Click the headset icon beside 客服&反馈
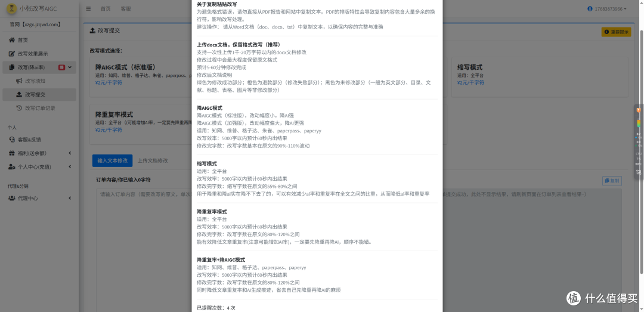Image resolution: width=644 pixels, height=312 pixels. pyautogui.click(x=11, y=140)
